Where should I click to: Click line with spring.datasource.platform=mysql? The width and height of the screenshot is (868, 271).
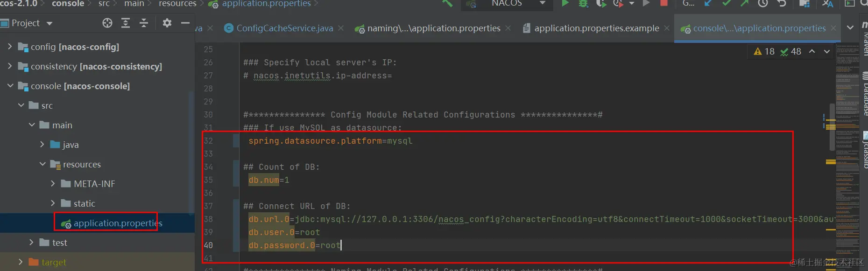[x=330, y=141]
